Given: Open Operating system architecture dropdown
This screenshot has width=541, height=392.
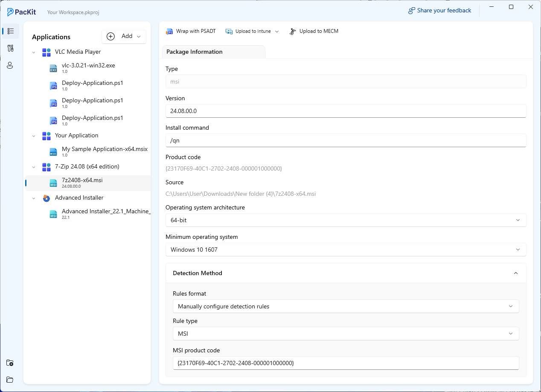Looking at the screenshot, I should [x=346, y=220].
